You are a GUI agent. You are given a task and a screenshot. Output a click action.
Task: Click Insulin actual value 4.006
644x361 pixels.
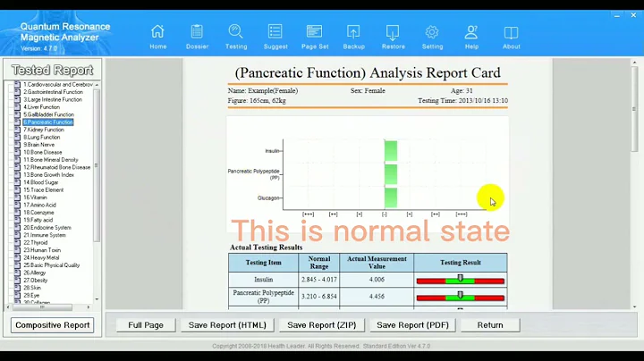(377, 280)
